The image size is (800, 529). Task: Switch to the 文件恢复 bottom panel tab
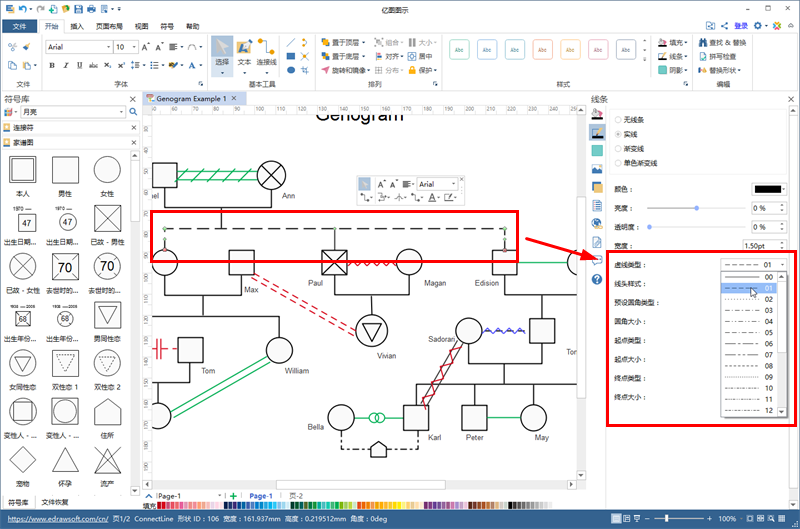(55, 502)
